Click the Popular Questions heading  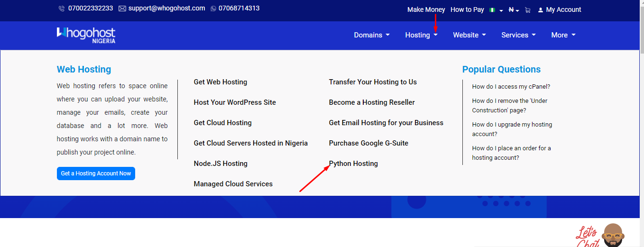tap(501, 69)
